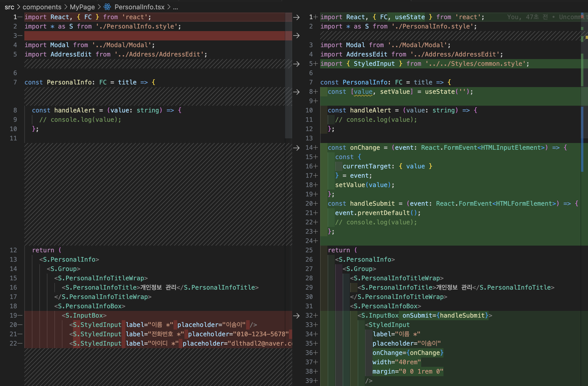Click the onChange={onChange} prop on line 36
The height and width of the screenshot is (386, 588).
point(408,353)
